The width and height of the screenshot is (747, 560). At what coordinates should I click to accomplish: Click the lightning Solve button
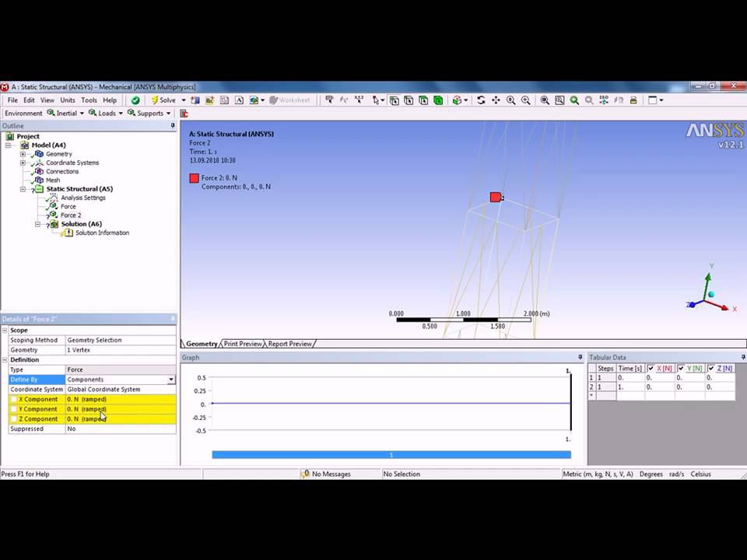163,100
